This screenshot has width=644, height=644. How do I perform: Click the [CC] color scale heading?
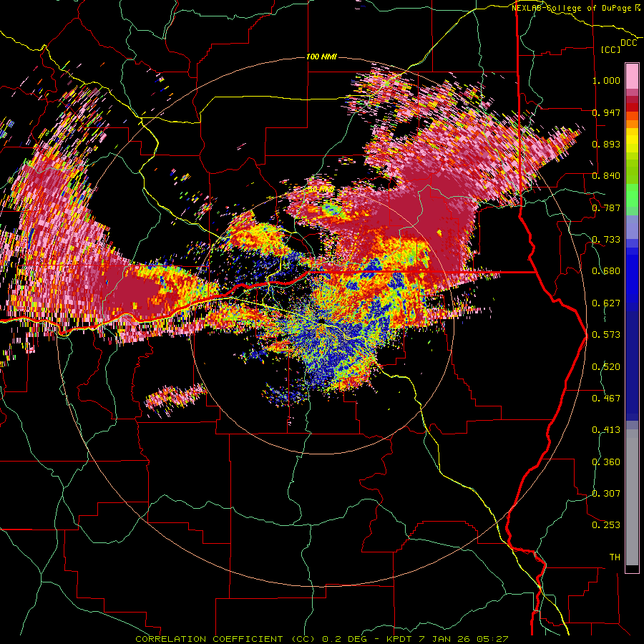[x=611, y=49]
